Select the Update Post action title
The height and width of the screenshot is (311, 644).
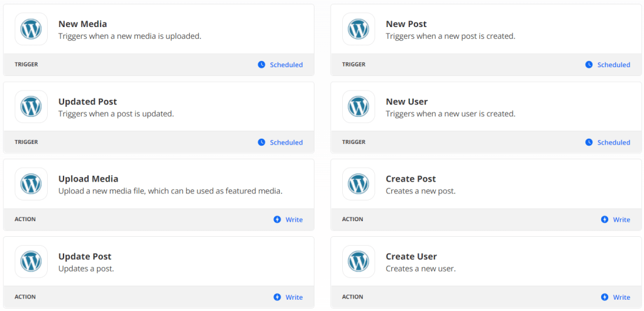85,256
